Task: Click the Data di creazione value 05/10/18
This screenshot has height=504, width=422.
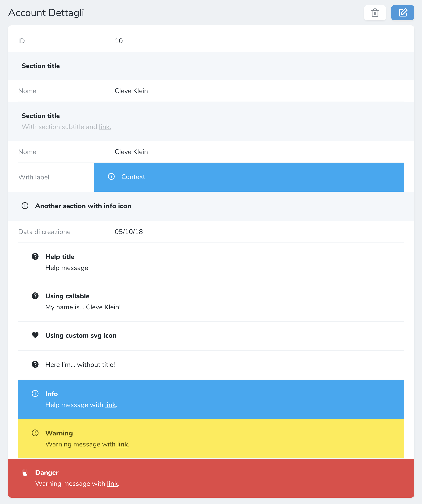Action: pyautogui.click(x=129, y=232)
